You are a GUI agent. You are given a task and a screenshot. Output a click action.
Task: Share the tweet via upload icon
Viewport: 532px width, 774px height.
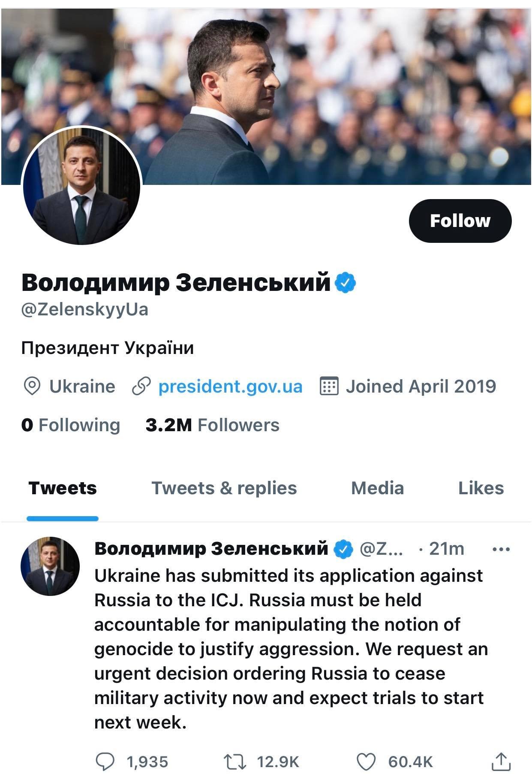tap(500, 762)
